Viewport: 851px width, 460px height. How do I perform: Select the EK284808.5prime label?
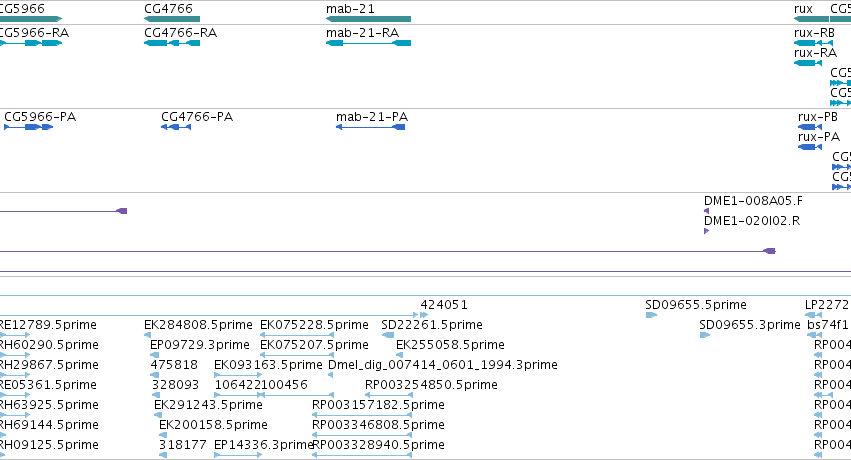coord(198,325)
